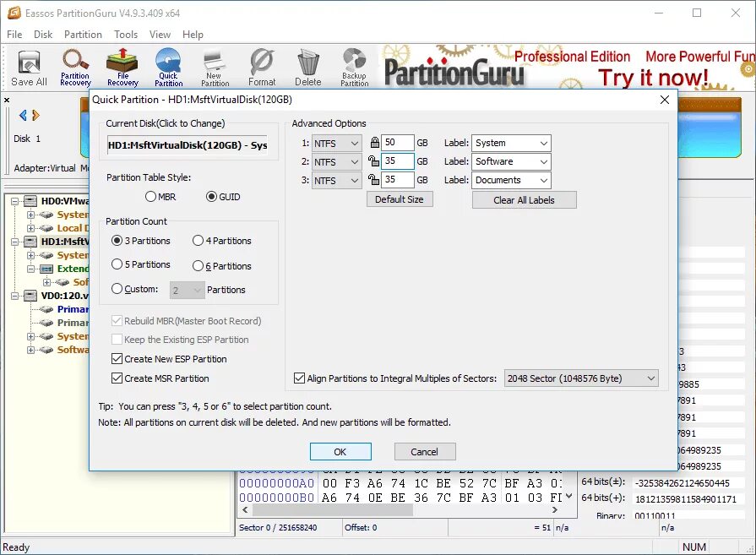Click the Default Size button
Screen dimensions: 756x555
(x=400, y=199)
